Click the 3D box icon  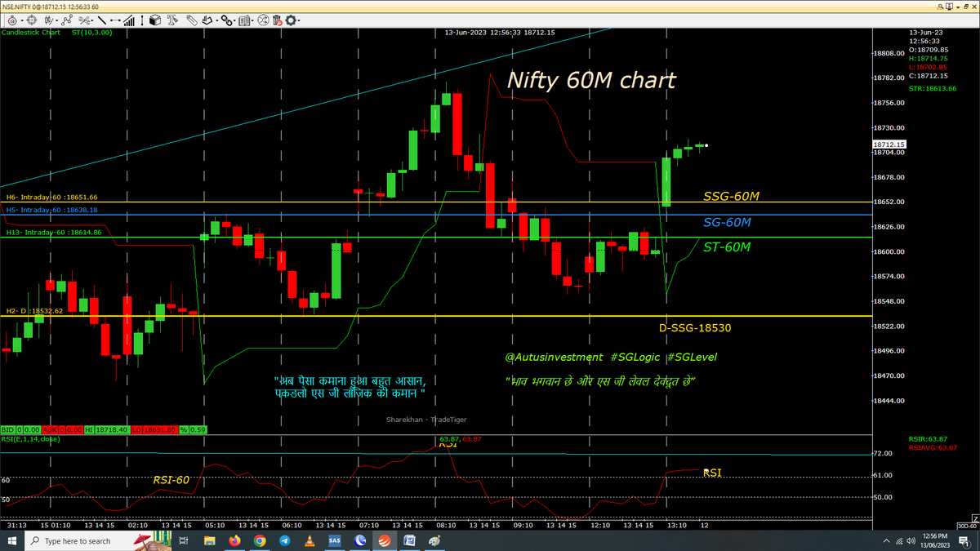click(x=155, y=20)
